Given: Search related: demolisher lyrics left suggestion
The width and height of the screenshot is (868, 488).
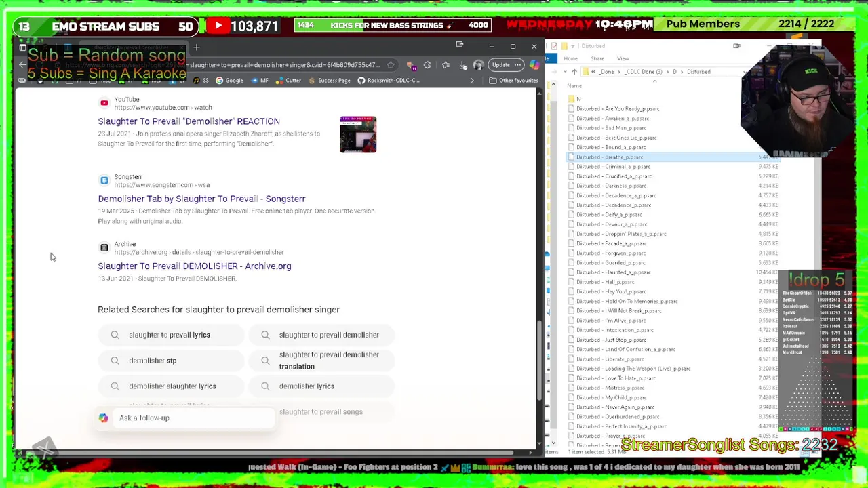Looking at the screenshot, I should 170,386.
